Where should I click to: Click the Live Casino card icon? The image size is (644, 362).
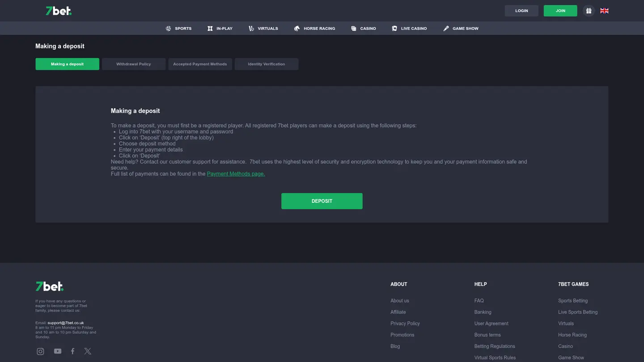pos(394,28)
